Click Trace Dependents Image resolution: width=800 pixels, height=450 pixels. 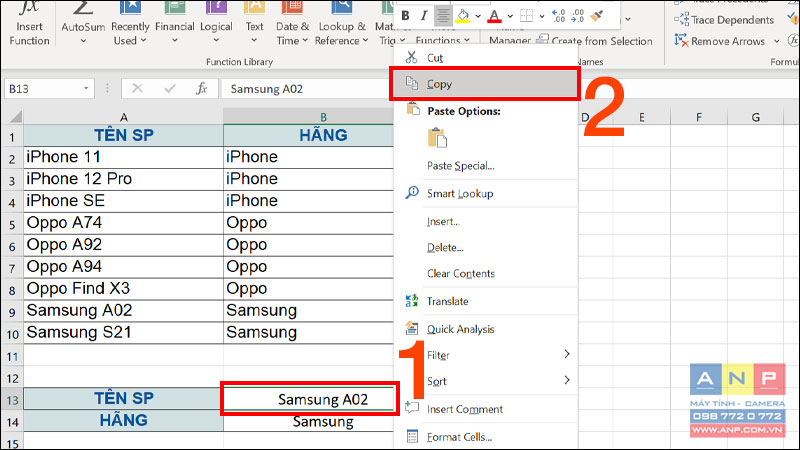coord(723,20)
